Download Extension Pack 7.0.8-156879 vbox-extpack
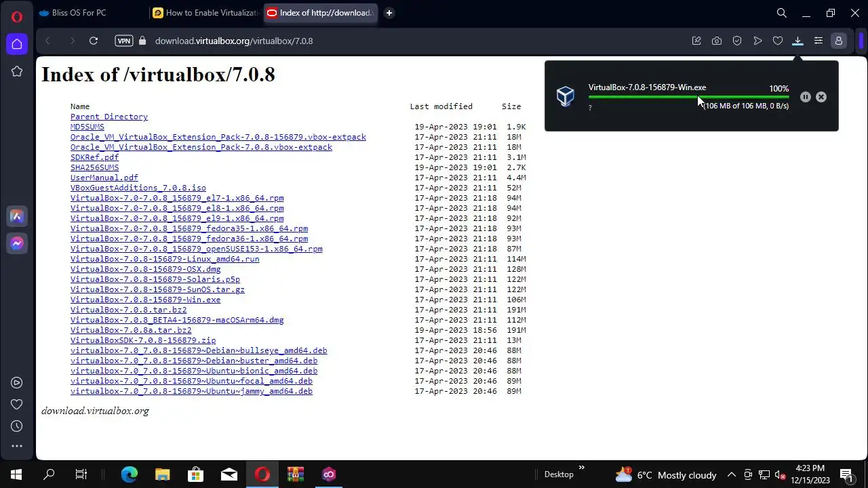This screenshot has height=488, width=868. click(x=218, y=137)
